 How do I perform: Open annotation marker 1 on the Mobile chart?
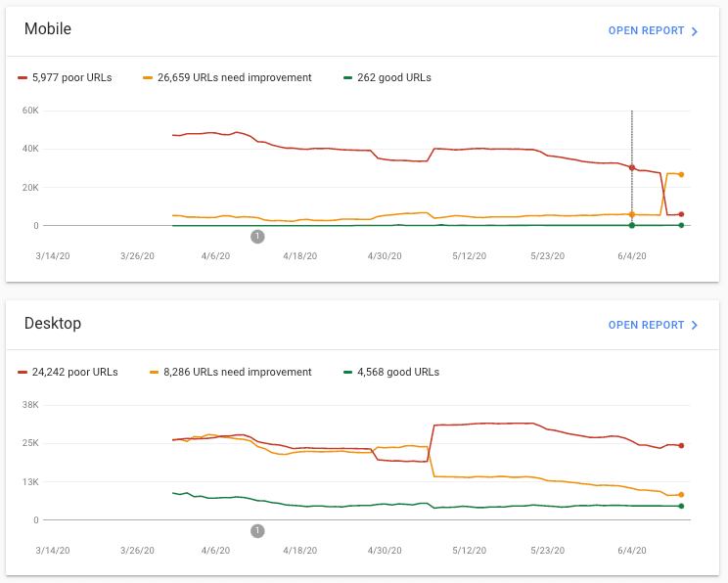(x=257, y=237)
